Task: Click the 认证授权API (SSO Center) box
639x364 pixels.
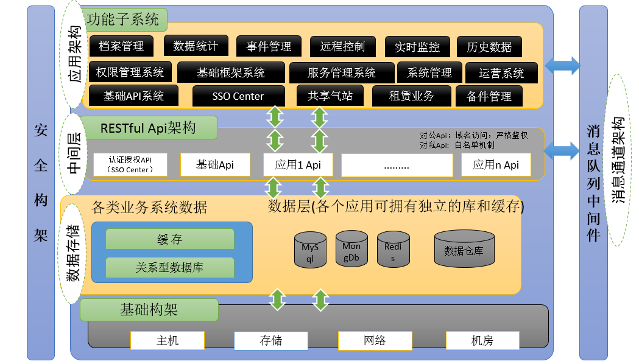Action: (130, 164)
